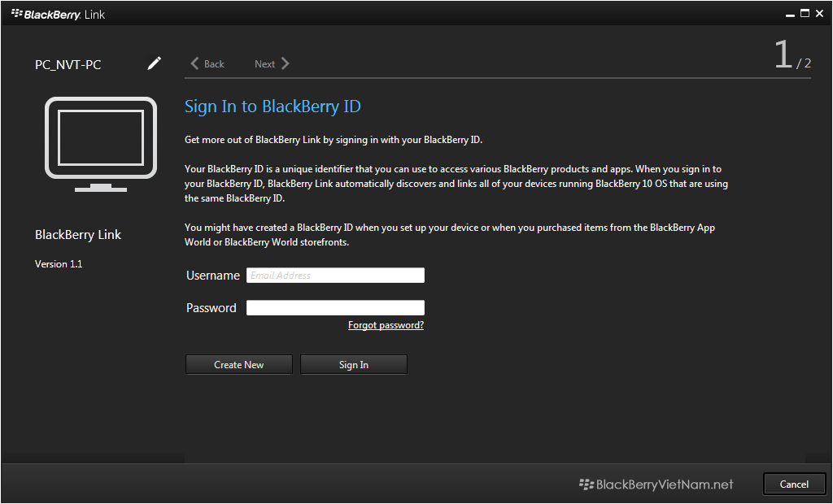The width and height of the screenshot is (833, 504).
Task: Click the Version 1.1 label
Action: (x=59, y=264)
